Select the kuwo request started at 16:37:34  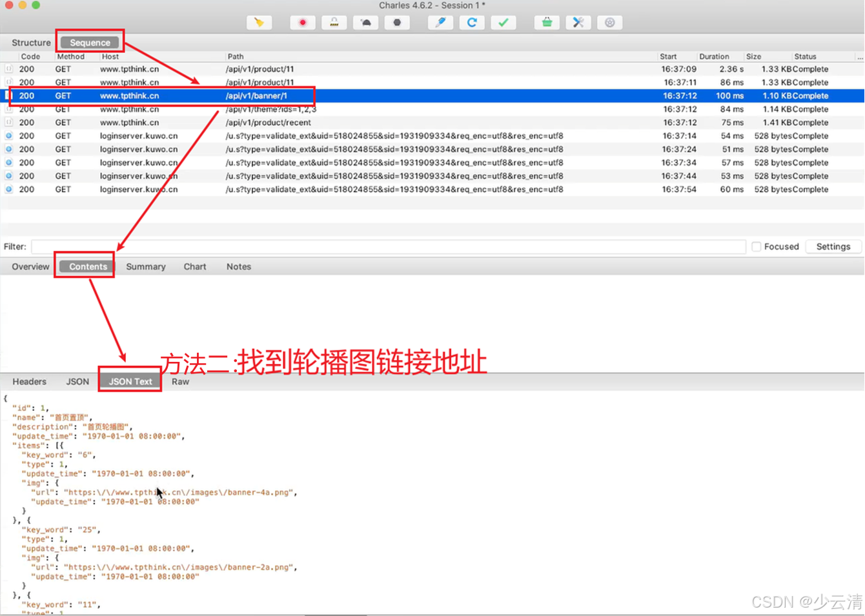(x=432, y=163)
